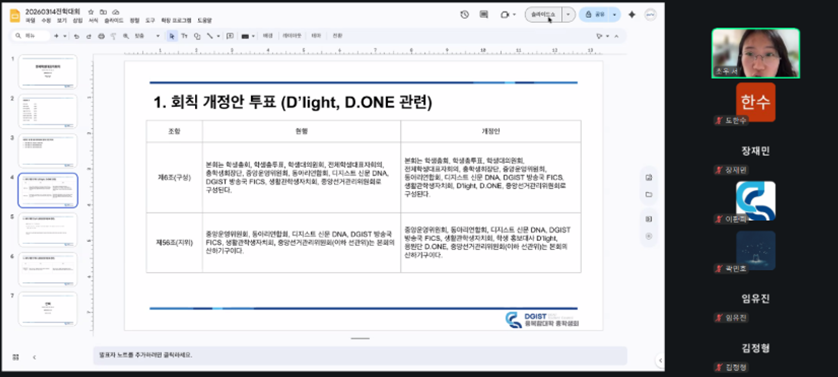
Task: Search the menus input field
Action: [x=31, y=36]
